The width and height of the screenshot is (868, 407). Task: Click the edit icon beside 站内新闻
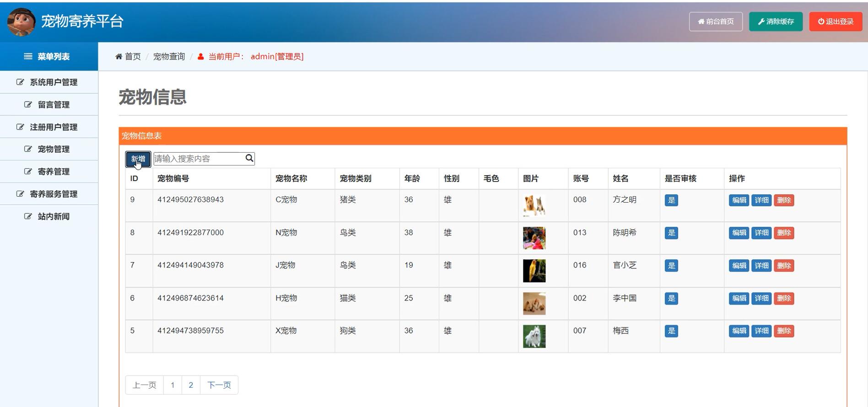(x=28, y=216)
